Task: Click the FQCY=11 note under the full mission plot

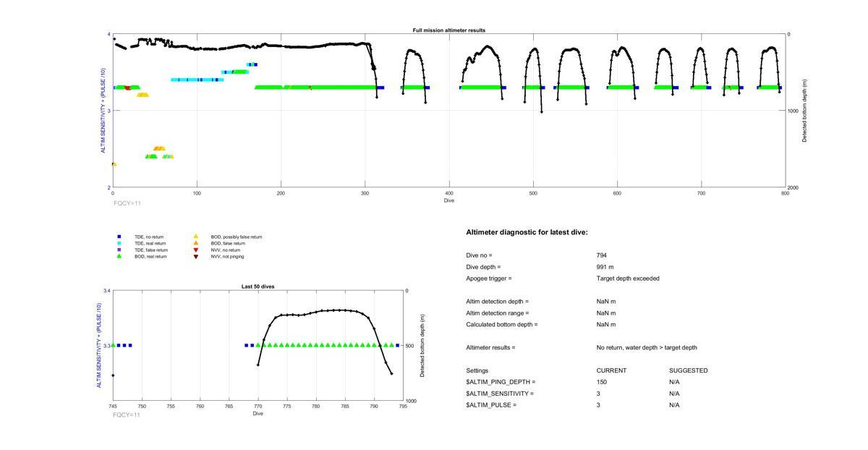Action: (x=127, y=204)
